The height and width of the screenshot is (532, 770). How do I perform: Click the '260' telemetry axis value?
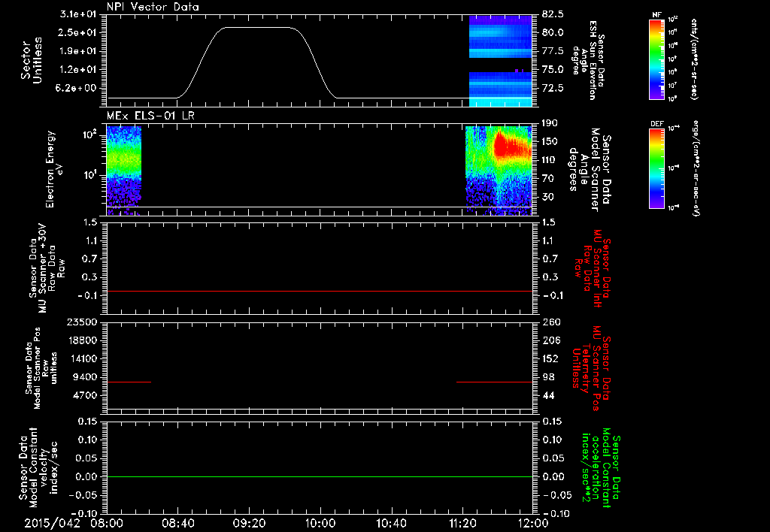[x=551, y=322]
